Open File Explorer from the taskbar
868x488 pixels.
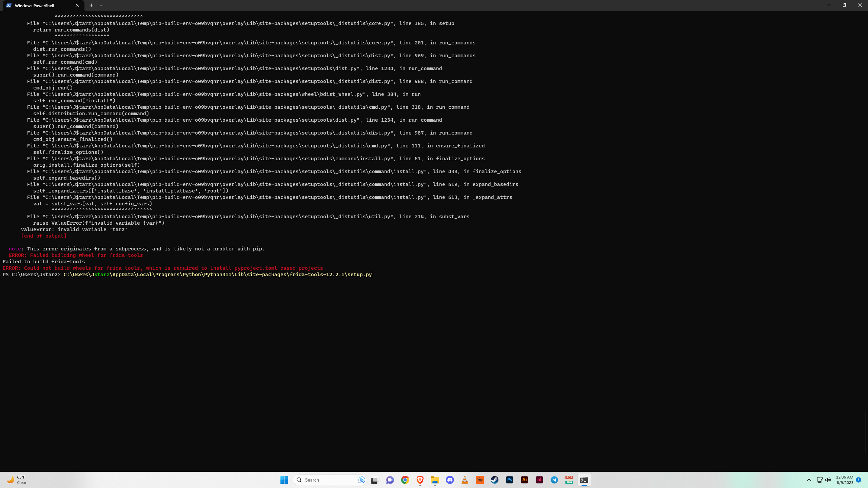(435, 480)
